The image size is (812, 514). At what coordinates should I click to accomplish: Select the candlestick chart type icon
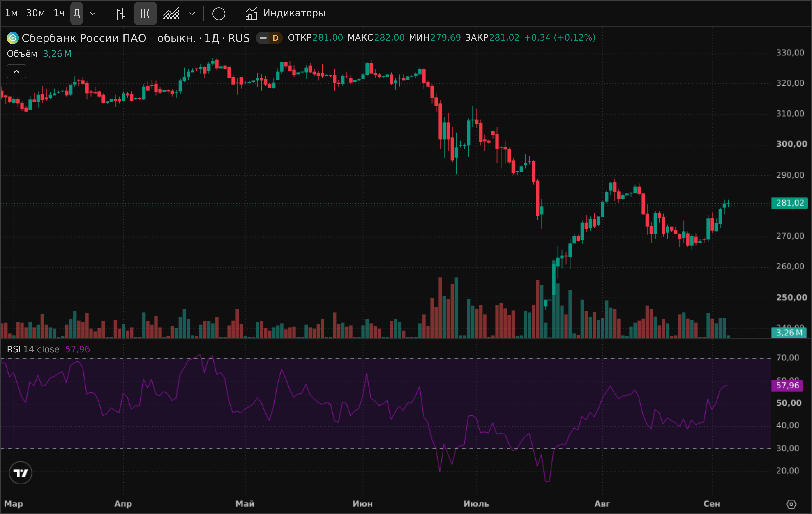pyautogui.click(x=145, y=14)
